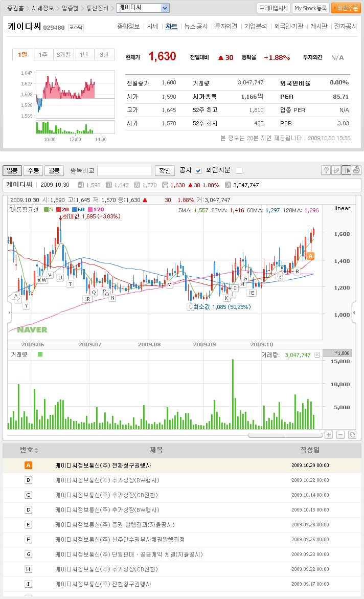Click the F badge in disclosure list

click(x=28, y=539)
